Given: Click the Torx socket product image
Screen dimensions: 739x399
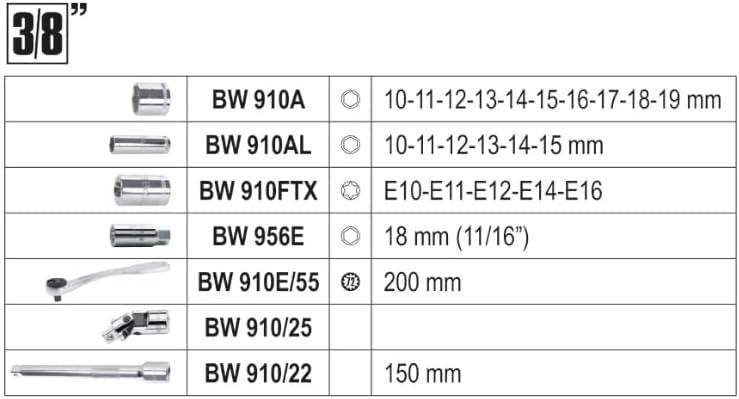Looking at the screenshot, I should [x=142, y=190].
